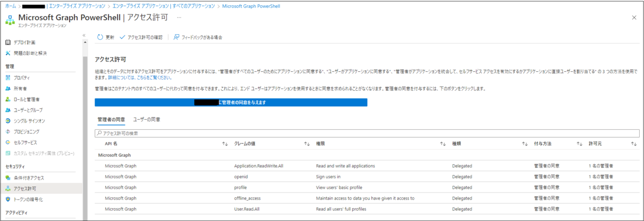
Task: Sort by the 付与方法 column
Action: pos(580,144)
